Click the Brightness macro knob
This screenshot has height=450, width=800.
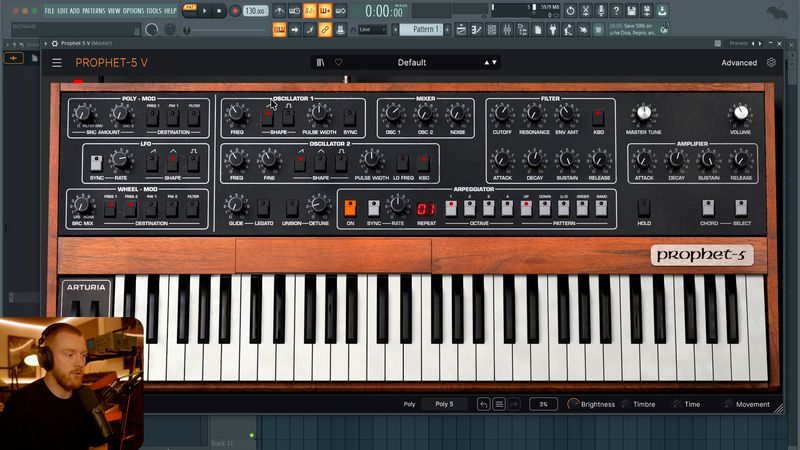pyautogui.click(x=573, y=404)
